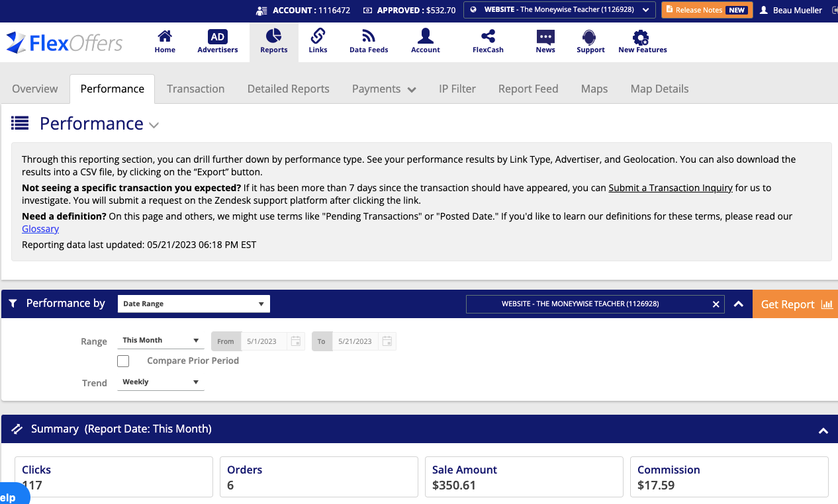Switch to the Report Feed tab

pos(528,89)
